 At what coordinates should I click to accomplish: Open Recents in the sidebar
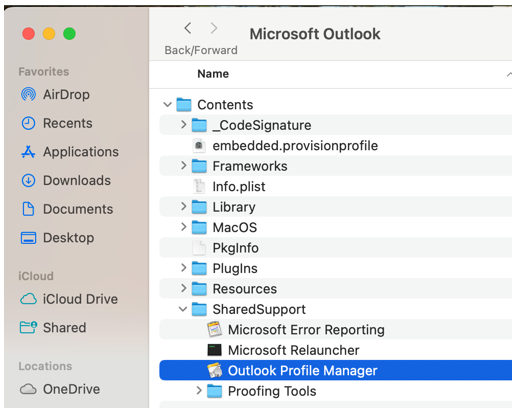click(56, 123)
